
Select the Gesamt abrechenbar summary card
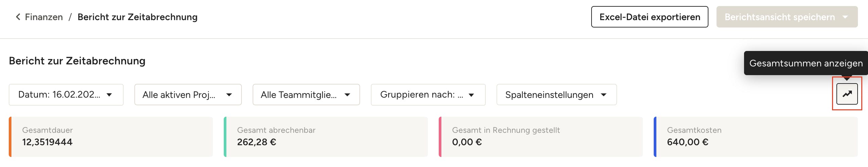tap(326, 137)
